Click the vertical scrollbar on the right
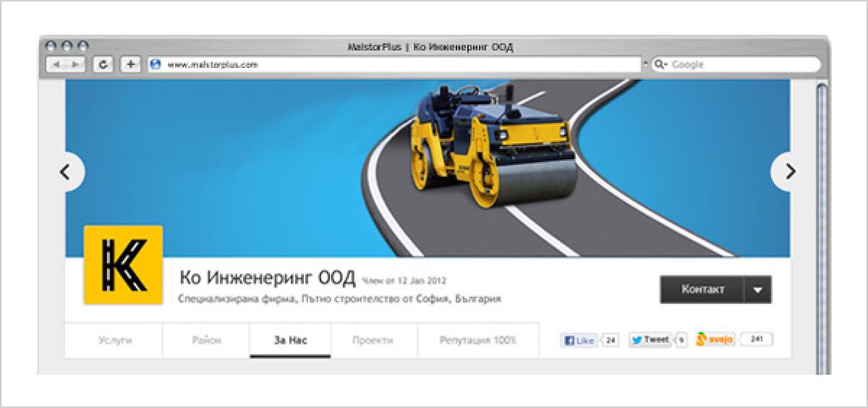 pyautogui.click(x=821, y=217)
